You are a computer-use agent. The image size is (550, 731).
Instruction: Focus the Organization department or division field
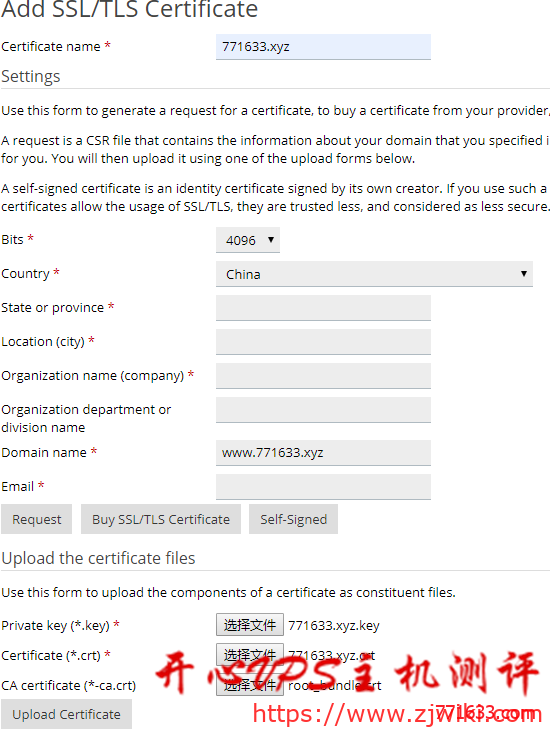(323, 410)
